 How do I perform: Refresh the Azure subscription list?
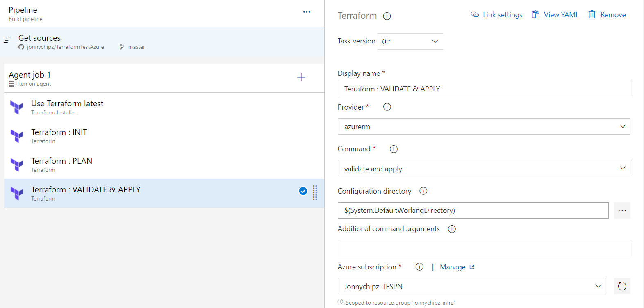622,286
